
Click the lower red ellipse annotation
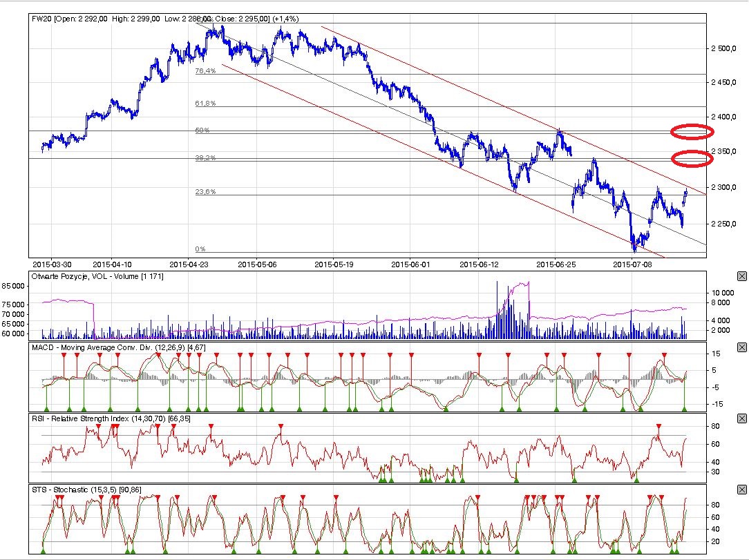click(692, 158)
